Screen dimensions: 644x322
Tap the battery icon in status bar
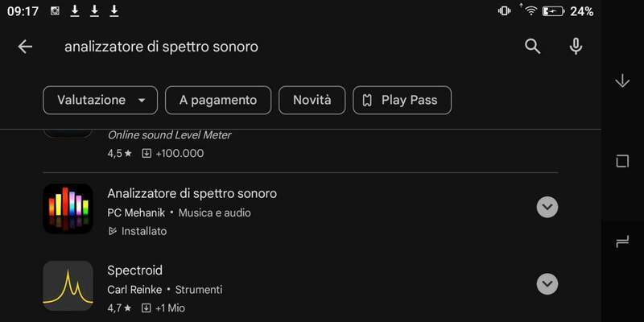click(553, 11)
